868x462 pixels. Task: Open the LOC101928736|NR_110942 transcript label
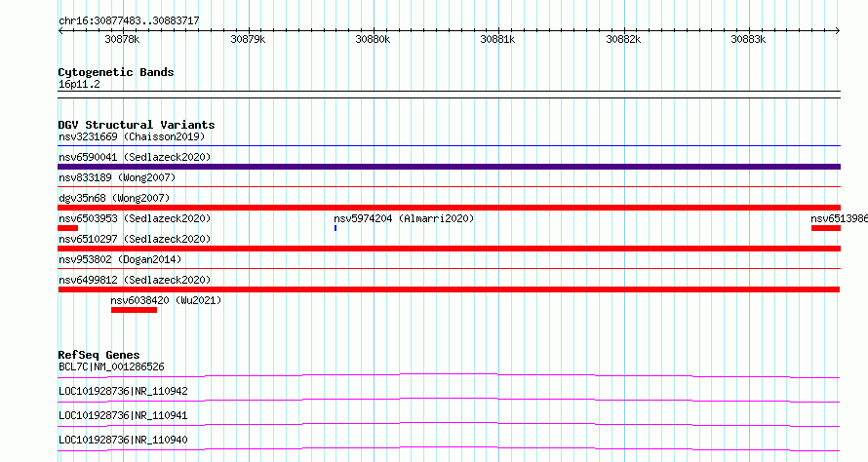[123, 391]
